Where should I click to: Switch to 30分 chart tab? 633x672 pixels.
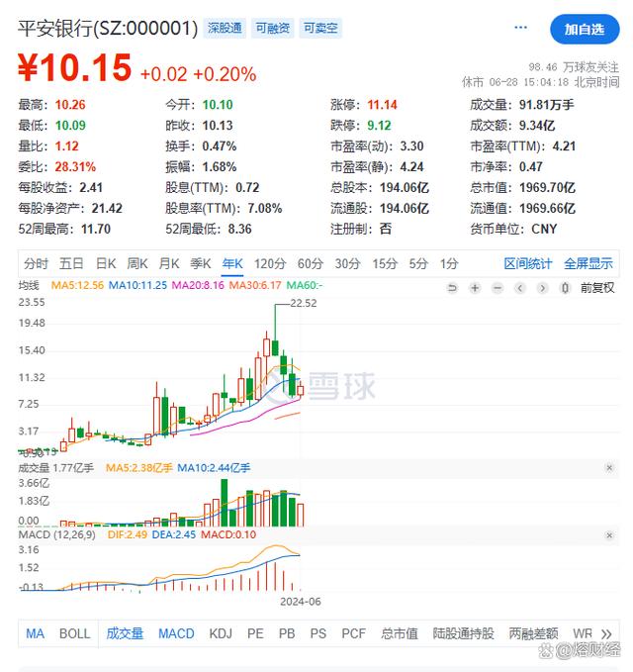[x=347, y=263]
